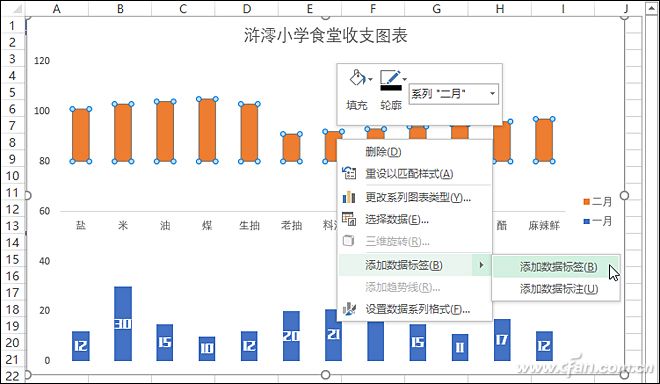660x384 pixels.
Task: Select row header 16
Action: coord(13,276)
